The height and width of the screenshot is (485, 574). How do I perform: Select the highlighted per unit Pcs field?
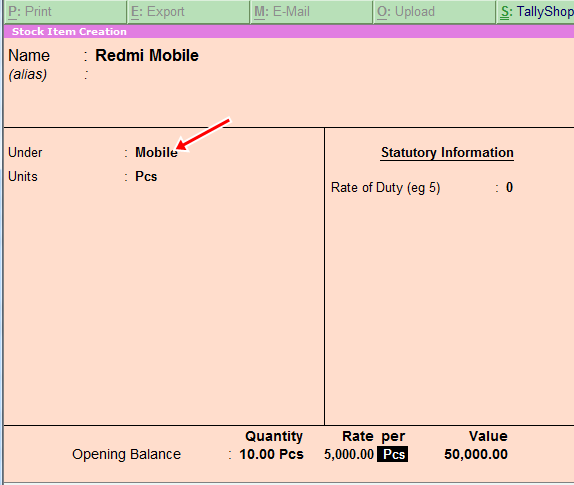(x=393, y=454)
